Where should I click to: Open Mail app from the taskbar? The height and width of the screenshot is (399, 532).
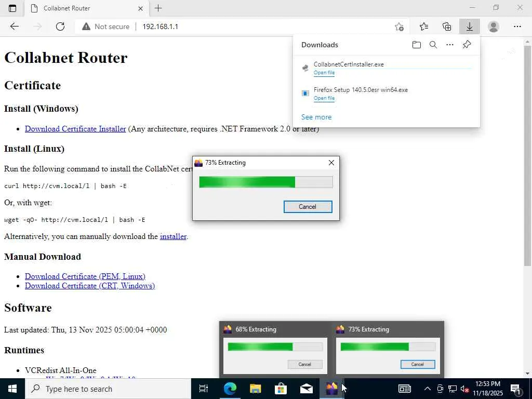click(307, 389)
